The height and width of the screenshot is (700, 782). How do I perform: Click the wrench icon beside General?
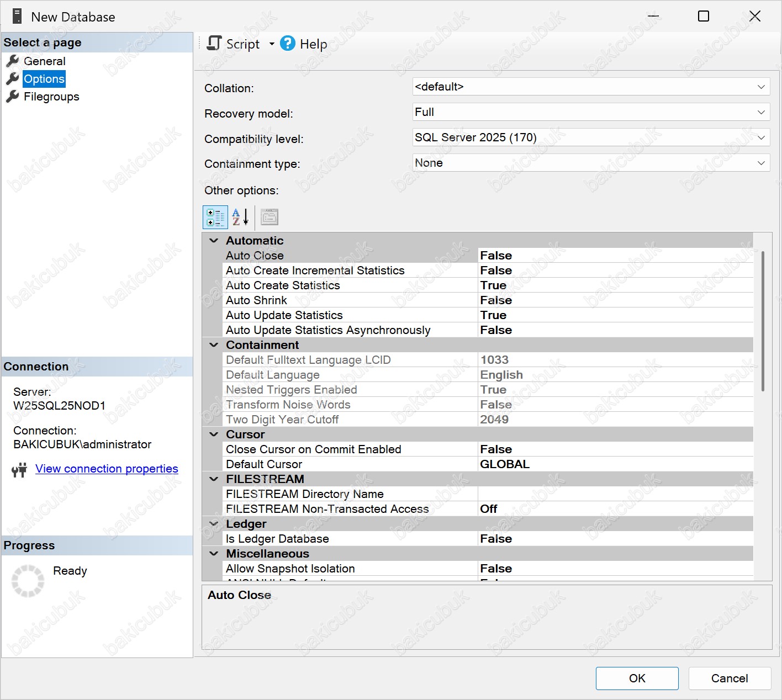(x=12, y=61)
